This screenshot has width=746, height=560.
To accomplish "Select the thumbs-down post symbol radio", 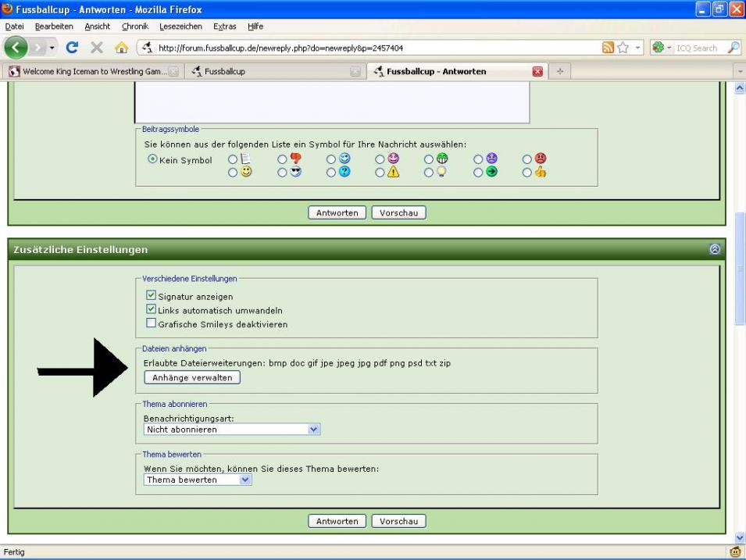I will [x=282, y=159].
